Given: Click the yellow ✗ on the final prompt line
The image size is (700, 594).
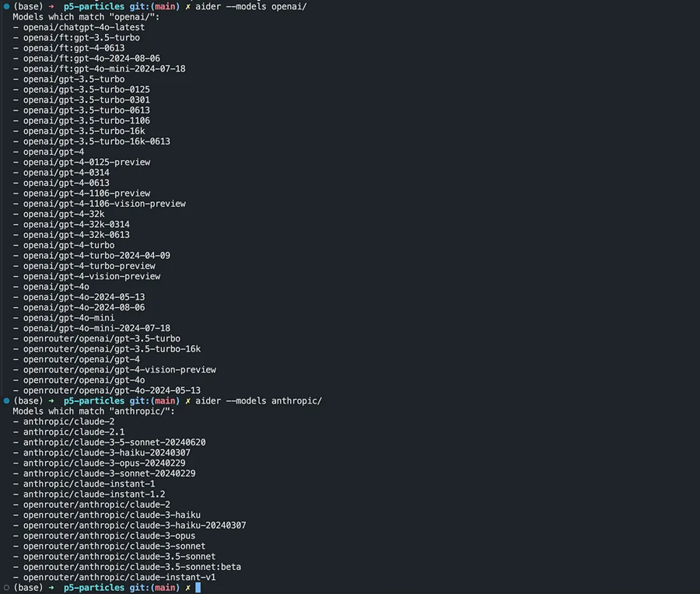Looking at the screenshot, I should pos(187,588).
